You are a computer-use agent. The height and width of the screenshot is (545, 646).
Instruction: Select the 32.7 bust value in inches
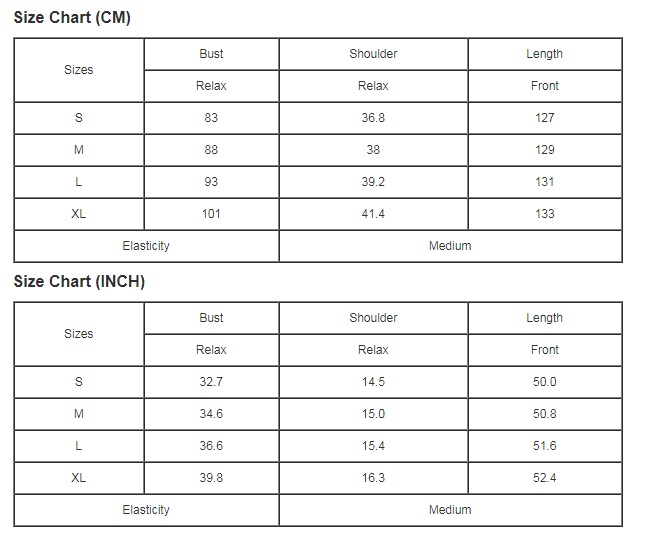(211, 382)
